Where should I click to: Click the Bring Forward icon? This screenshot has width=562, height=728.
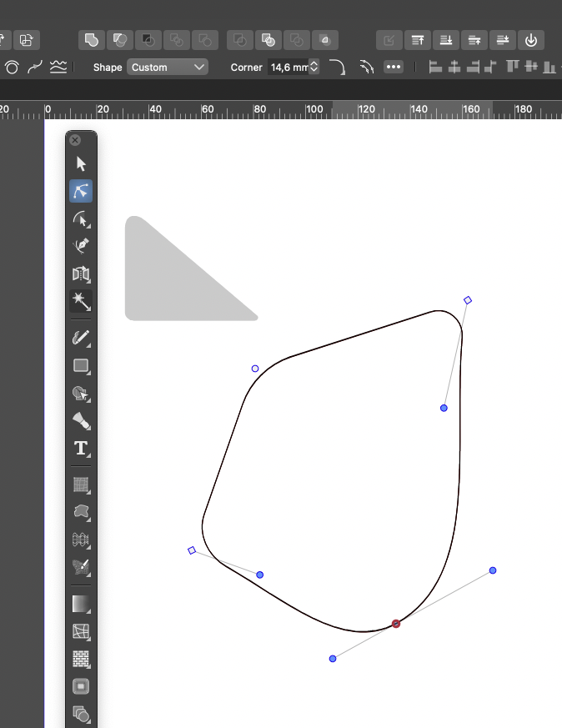pyautogui.click(x=474, y=40)
